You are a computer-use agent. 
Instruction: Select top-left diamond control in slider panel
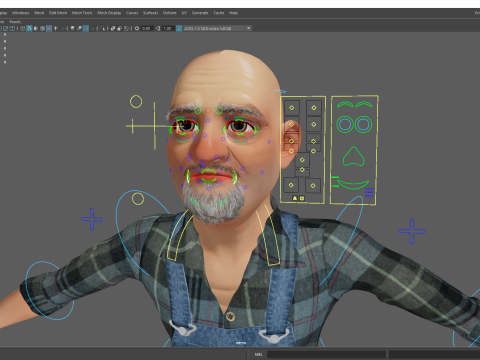[292, 108]
